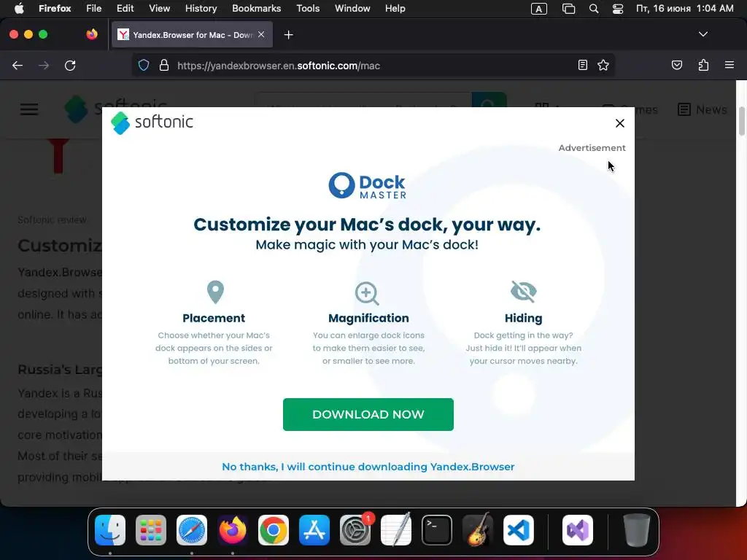The image size is (747, 560).
Task: Open the Save to Pocket button
Action: [x=676, y=65]
